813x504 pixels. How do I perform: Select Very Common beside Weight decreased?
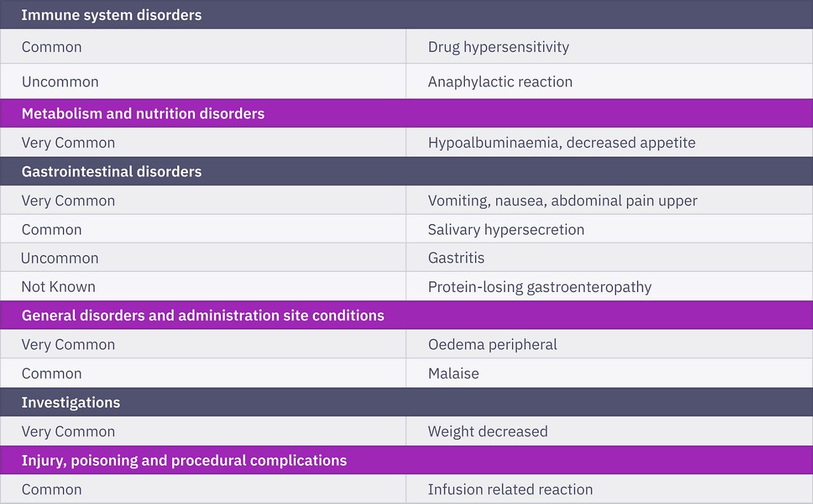[68, 432]
